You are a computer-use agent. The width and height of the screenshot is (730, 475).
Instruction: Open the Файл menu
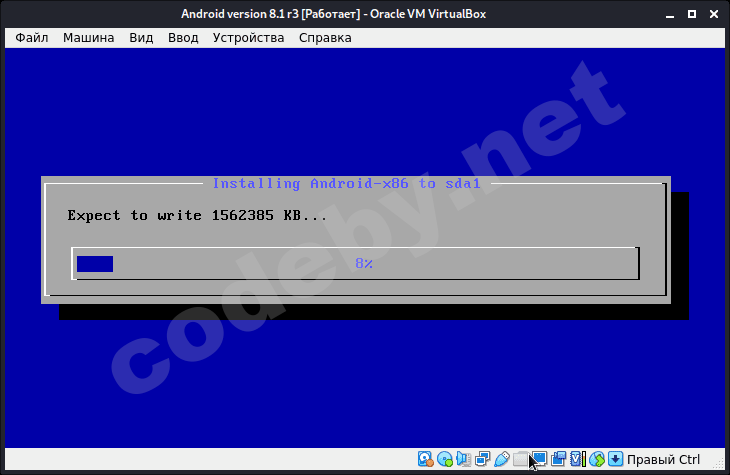point(32,38)
